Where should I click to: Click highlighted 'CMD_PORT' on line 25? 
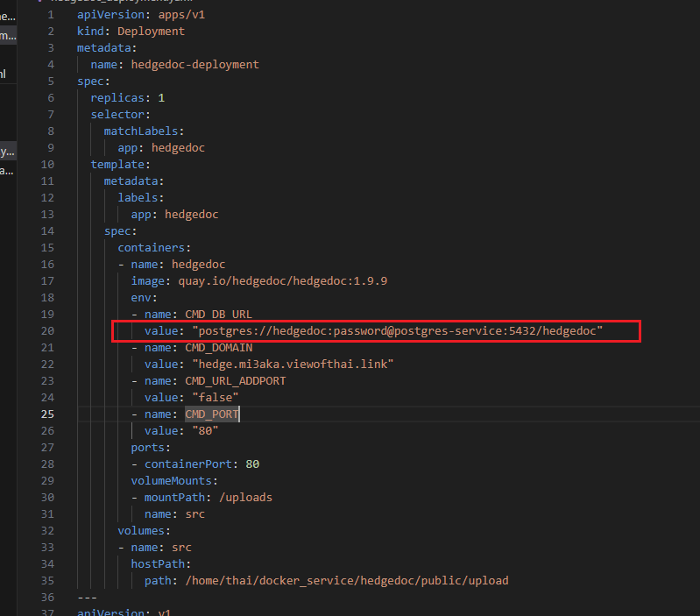pyautogui.click(x=212, y=414)
